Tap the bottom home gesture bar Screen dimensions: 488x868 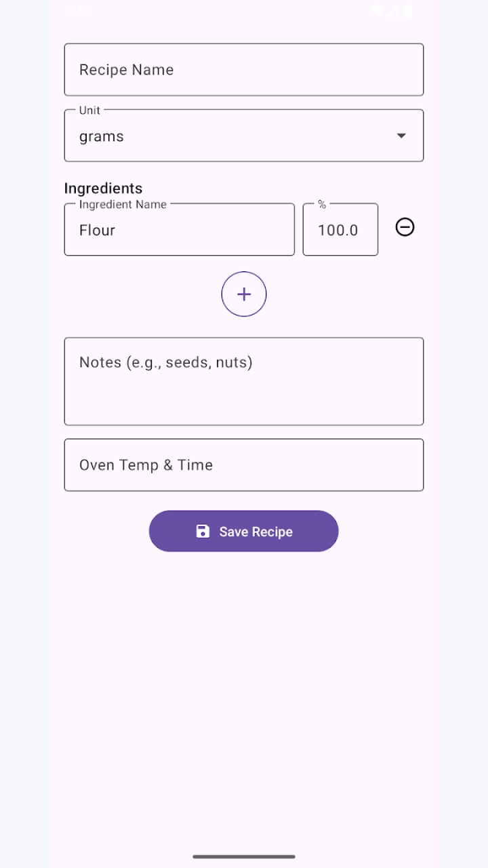click(244, 856)
